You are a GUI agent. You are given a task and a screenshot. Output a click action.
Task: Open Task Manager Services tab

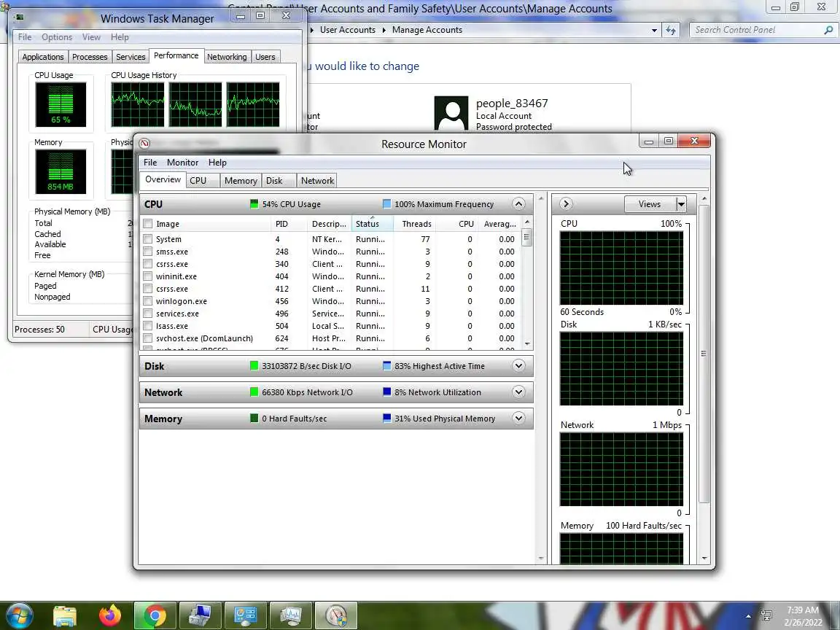(x=131, y=57)
